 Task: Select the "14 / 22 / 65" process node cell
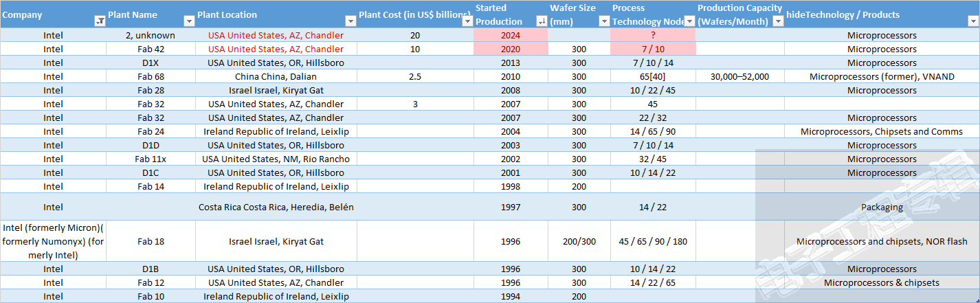[653, 282]
